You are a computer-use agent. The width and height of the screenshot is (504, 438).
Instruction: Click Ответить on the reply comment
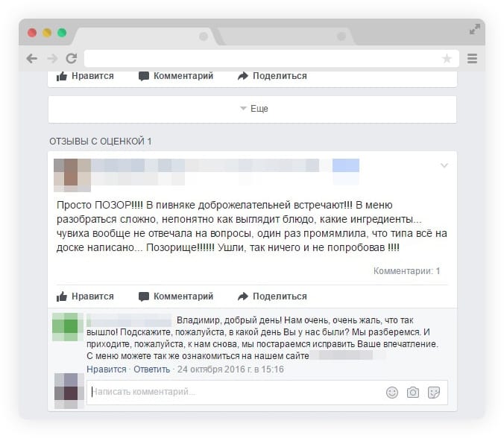pos(151,369)
